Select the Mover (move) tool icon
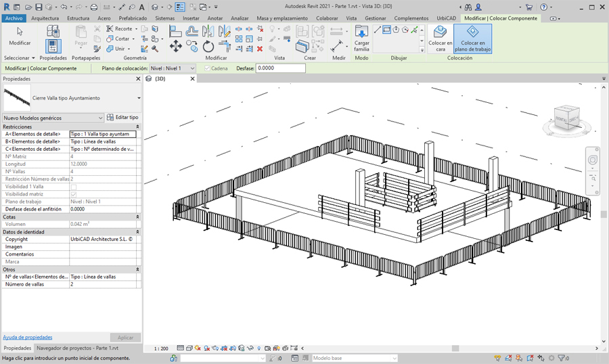Image resolution: width=609 pixels, height=364 pixels. click(175, 46)
